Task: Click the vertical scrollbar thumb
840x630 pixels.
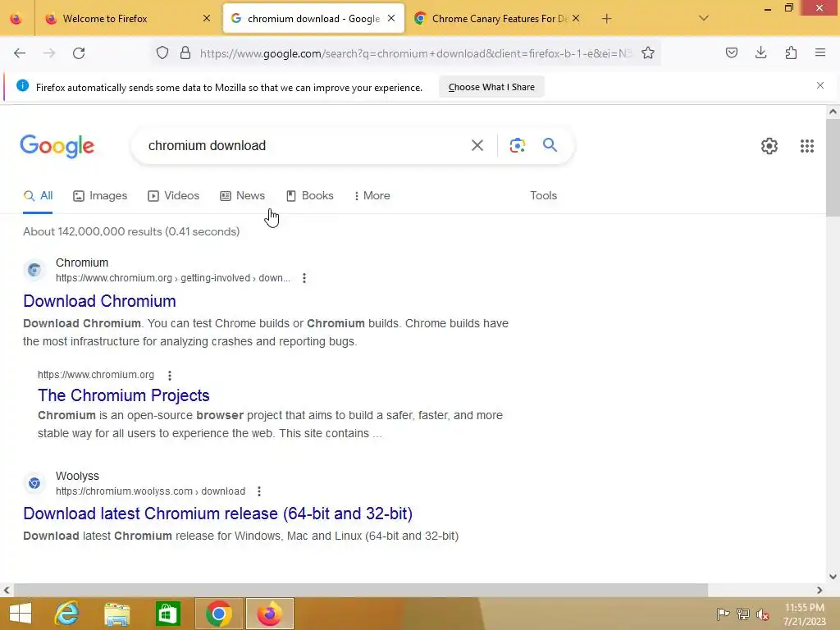Action: pos(833,167)
